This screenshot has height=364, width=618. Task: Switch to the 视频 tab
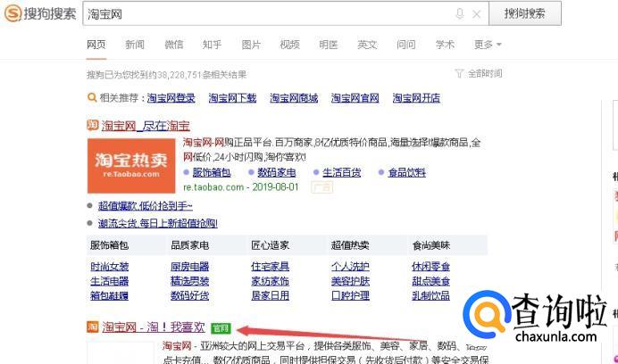tap(289, 45)
